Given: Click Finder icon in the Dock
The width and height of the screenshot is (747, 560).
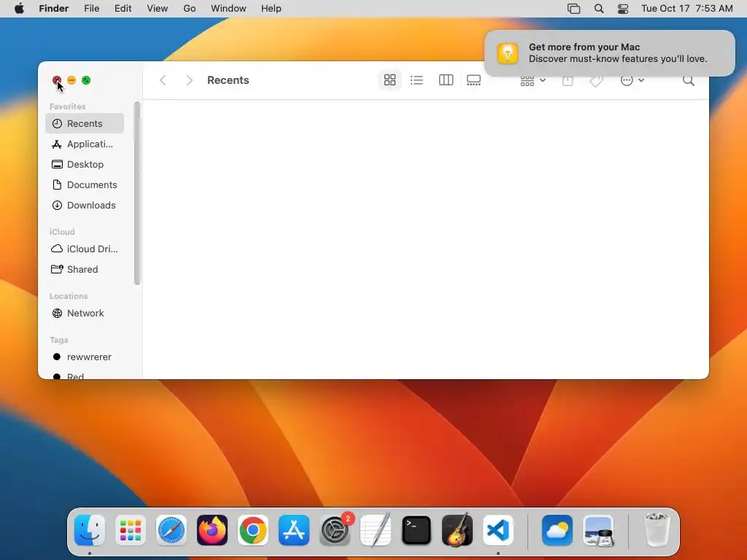Looking at the screenshot, I should pos(90,530).
